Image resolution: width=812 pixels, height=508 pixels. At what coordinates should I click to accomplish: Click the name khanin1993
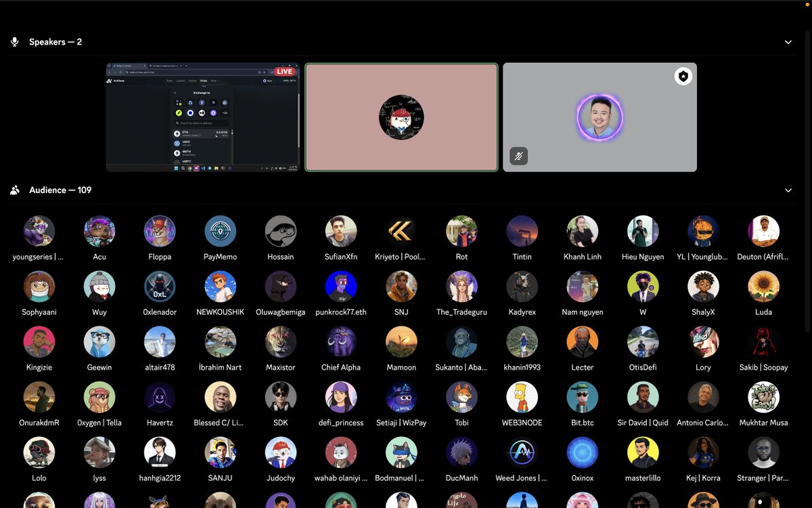[x=522, y=368]
